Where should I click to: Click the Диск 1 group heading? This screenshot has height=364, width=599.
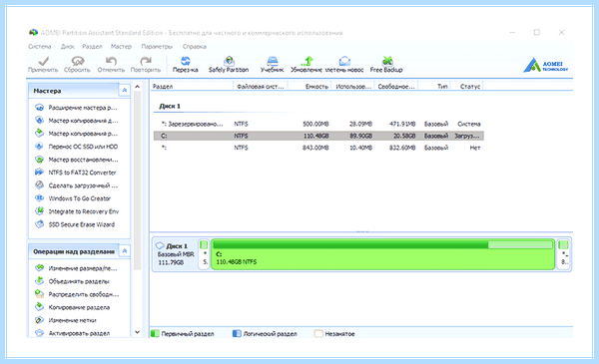point(170,106)
